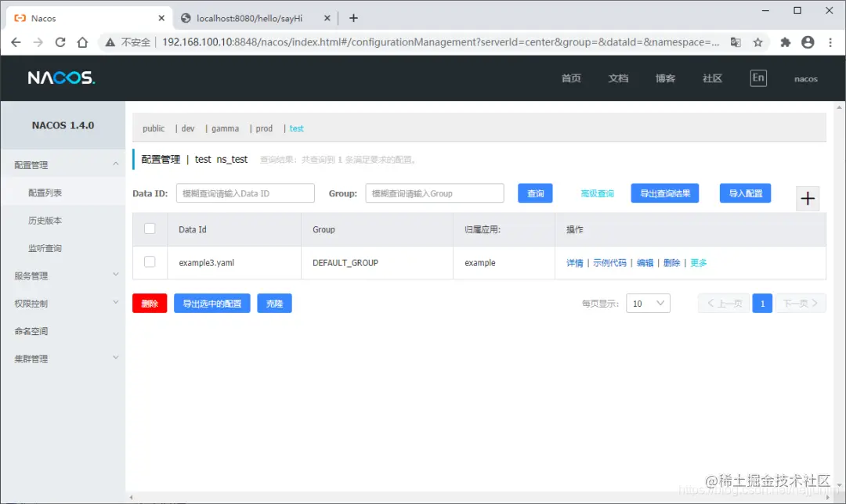
Task: Bookmark this page with star icon
Action: [x=758, y=42]
